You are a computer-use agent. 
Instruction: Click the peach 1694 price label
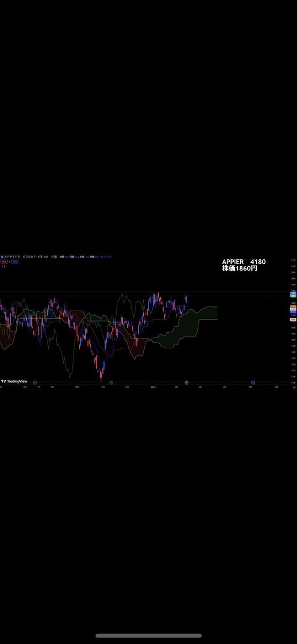tap(293, 319)
